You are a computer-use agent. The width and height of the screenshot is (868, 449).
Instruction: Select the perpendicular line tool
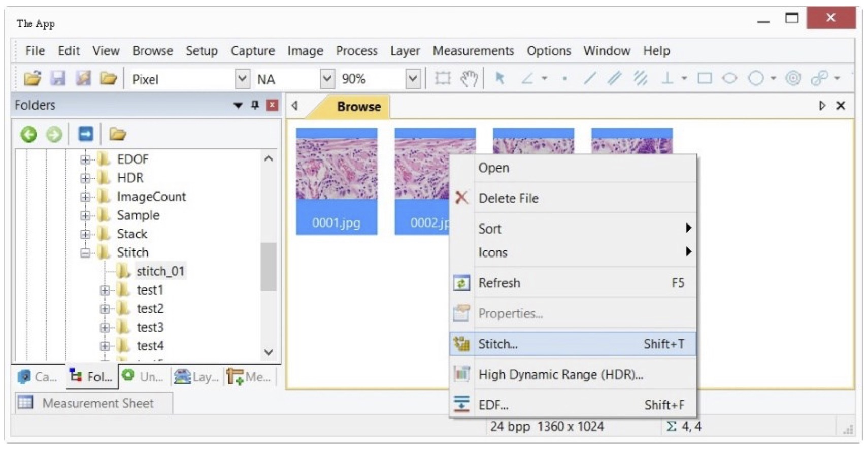(x=667, y=78)
